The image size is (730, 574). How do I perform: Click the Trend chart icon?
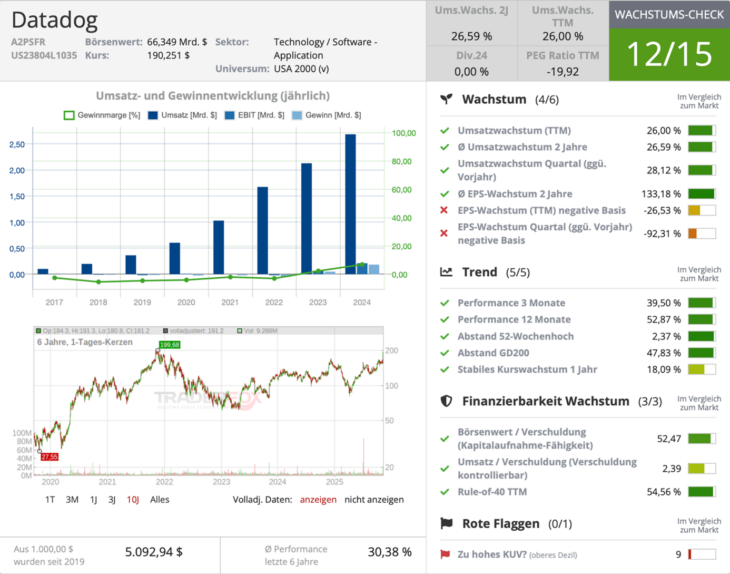point(448,272)
